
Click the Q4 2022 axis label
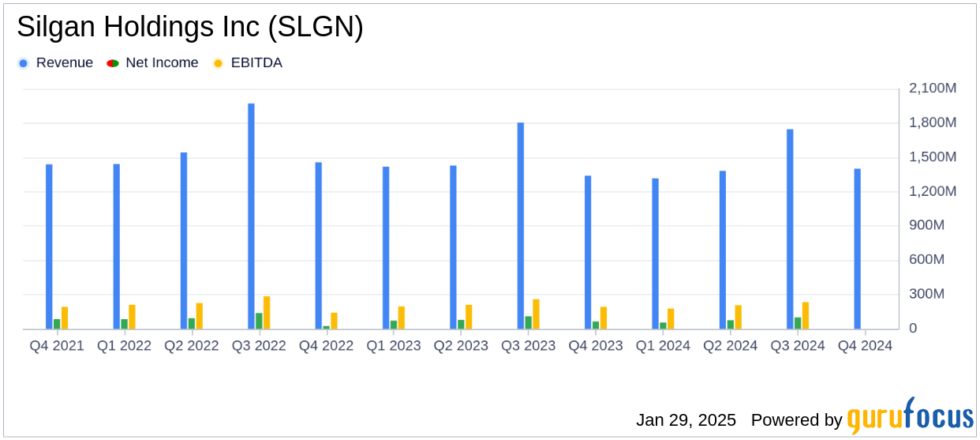click(x=326, y=346)
